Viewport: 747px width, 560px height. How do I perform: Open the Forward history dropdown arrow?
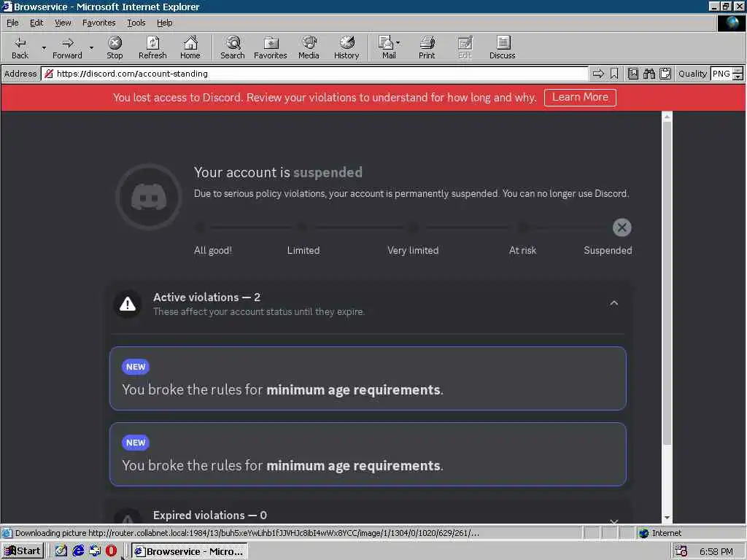[91, 47]
